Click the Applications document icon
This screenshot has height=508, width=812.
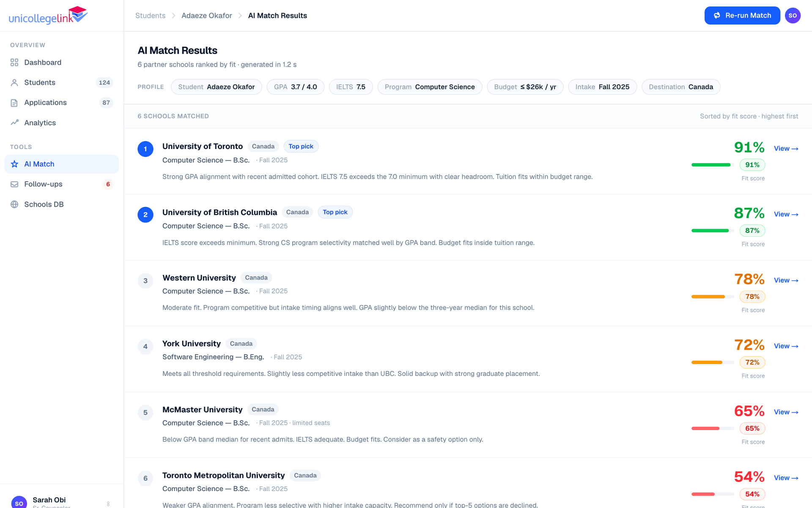14,103
